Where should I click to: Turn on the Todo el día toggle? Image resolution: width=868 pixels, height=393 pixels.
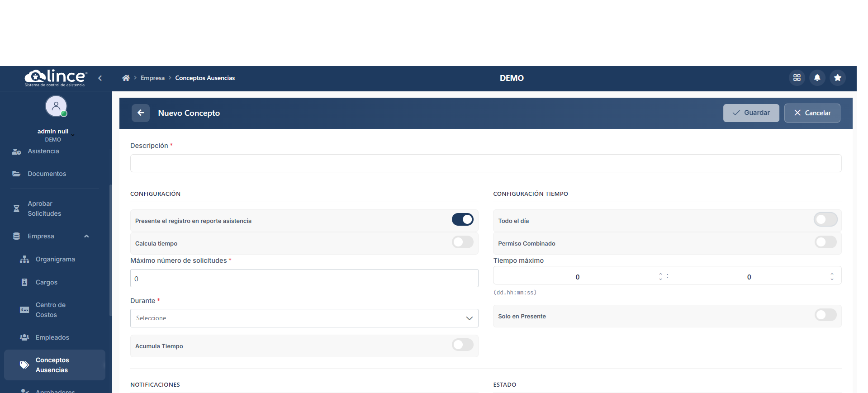[825, 220]
